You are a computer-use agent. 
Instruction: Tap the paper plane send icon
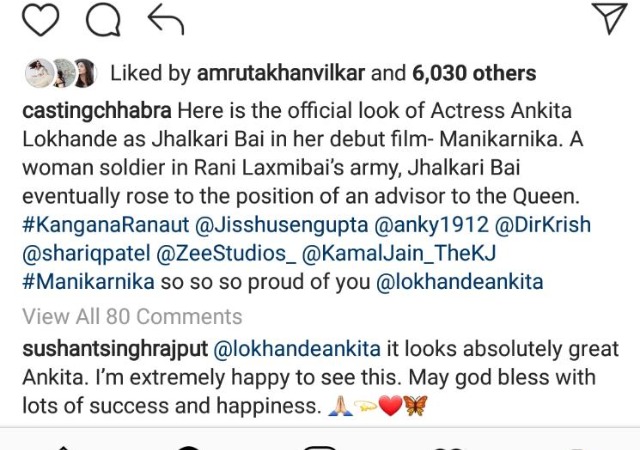click(609, 18)
